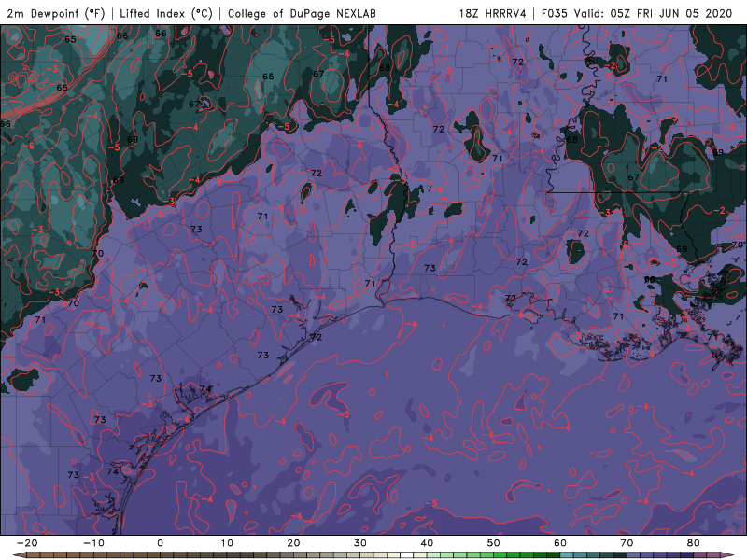Click the '40' color scale label
This screenshot has height=560, width=747.
pos(427,543)
